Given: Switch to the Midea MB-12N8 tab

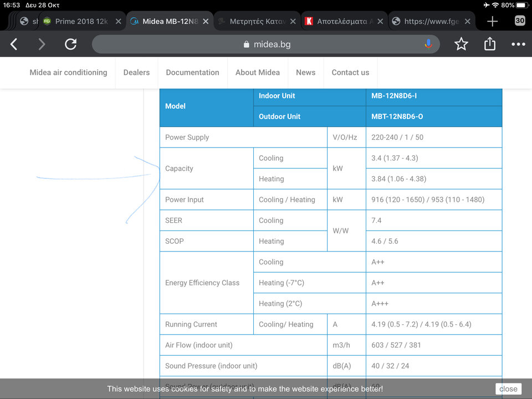Looking at the screenshot, I should click(170, 22).
